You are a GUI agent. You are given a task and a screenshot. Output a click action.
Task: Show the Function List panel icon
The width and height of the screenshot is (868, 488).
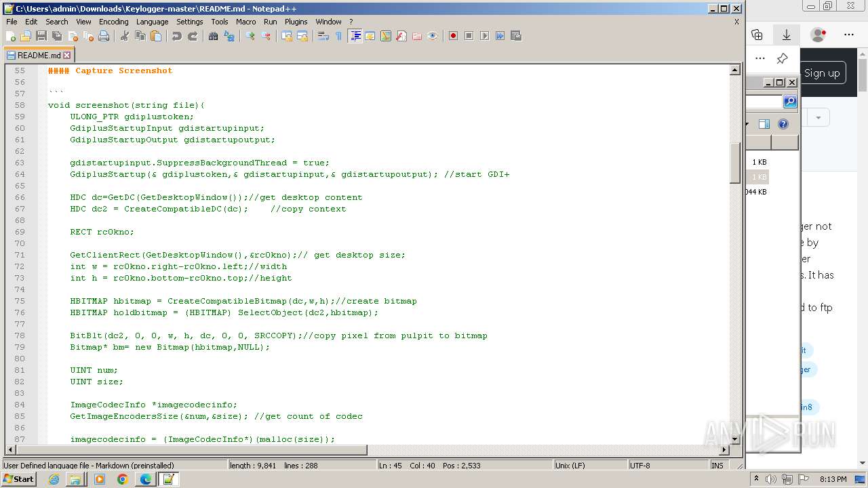[401, 36]
